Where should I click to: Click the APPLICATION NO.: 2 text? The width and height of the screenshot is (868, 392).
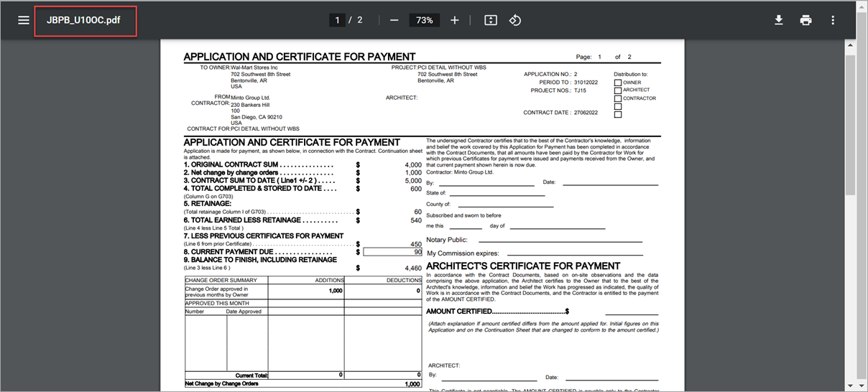[x=550, y=74]
